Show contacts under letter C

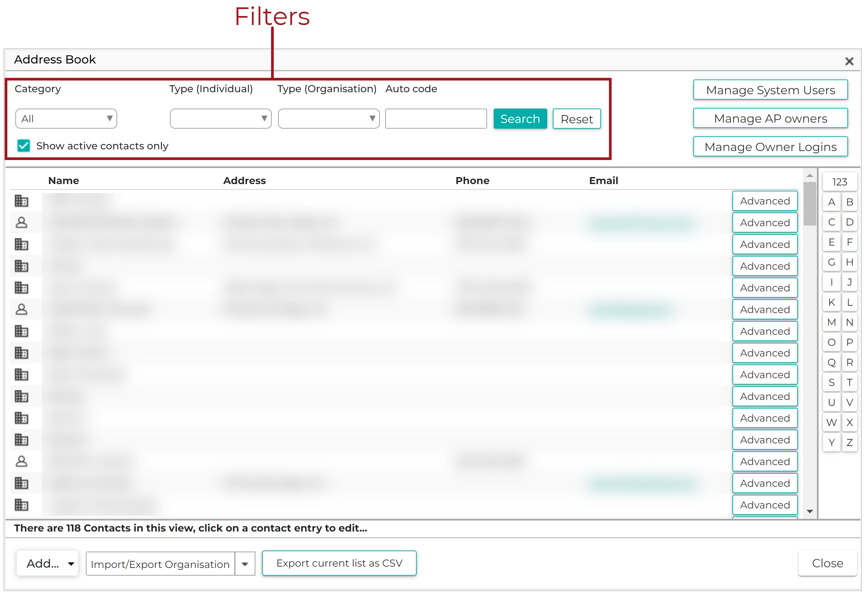831,222
